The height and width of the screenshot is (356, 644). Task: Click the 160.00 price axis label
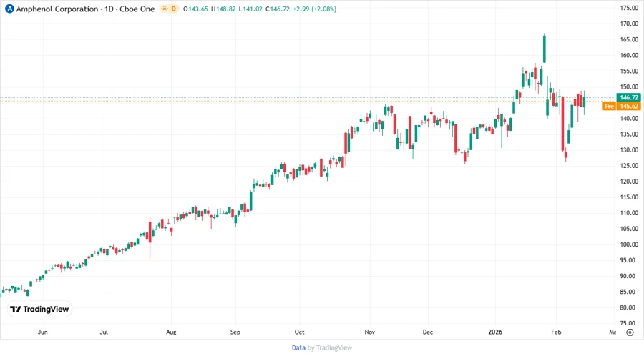coord(629,55)
